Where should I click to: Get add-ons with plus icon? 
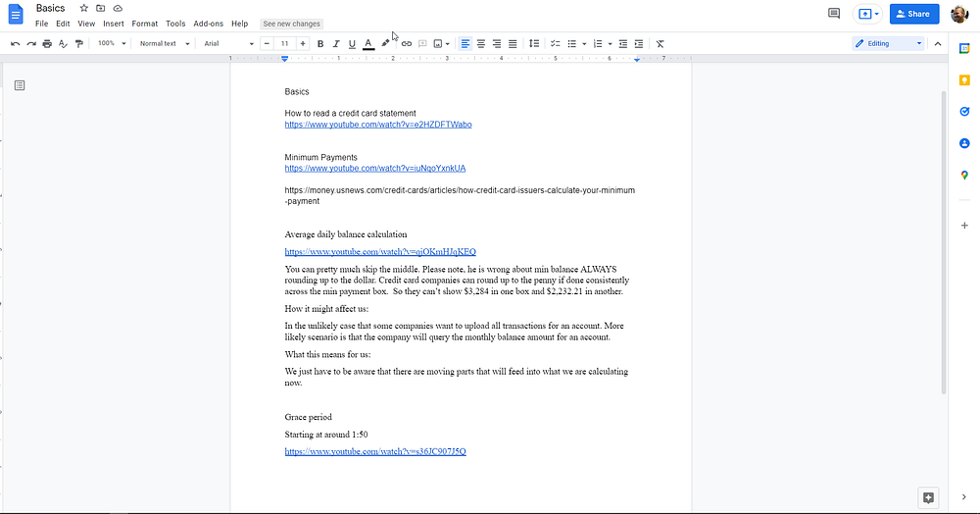964,225
